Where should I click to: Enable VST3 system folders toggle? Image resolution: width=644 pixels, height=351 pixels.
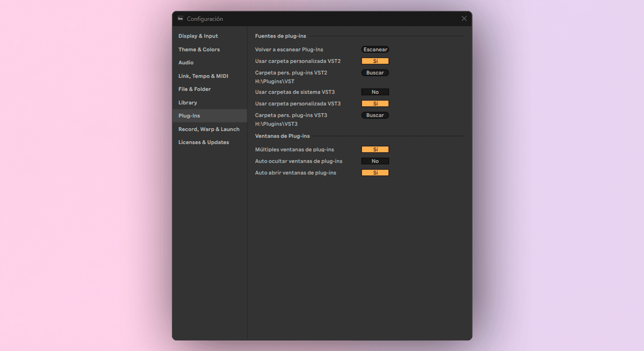click(x=375, y=92)
